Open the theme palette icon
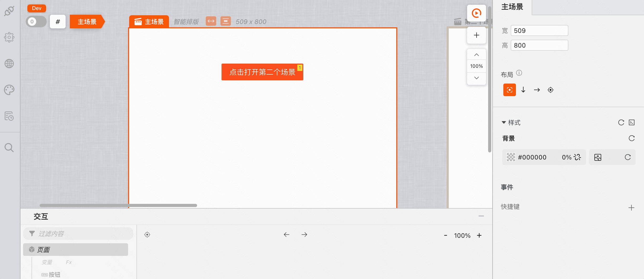The height and width of the screenshot is (279, 644). (x=9, y=90)
